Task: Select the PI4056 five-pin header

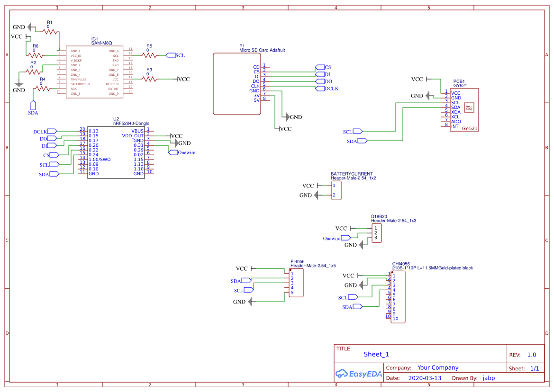Action: click(x=296, y=283)
